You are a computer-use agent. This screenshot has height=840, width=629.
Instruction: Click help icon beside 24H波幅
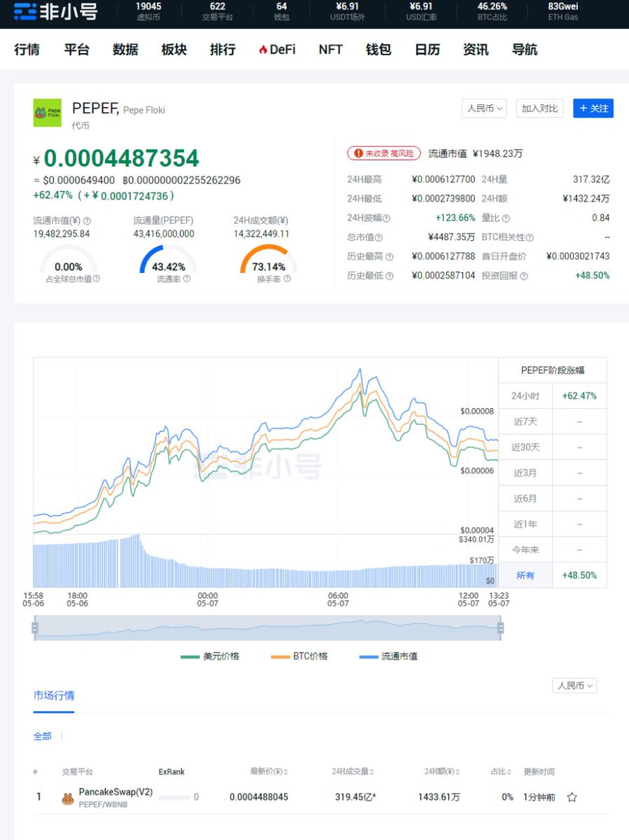coord(387,218)
